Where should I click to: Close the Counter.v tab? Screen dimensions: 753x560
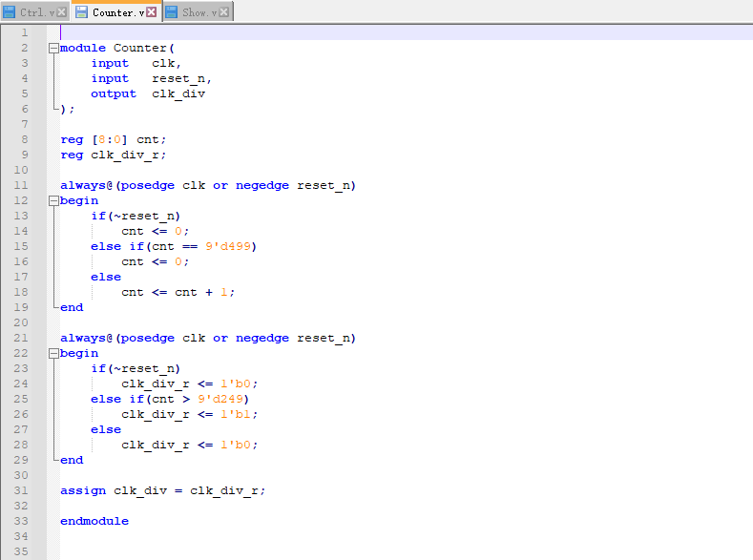tap(152, 12)
